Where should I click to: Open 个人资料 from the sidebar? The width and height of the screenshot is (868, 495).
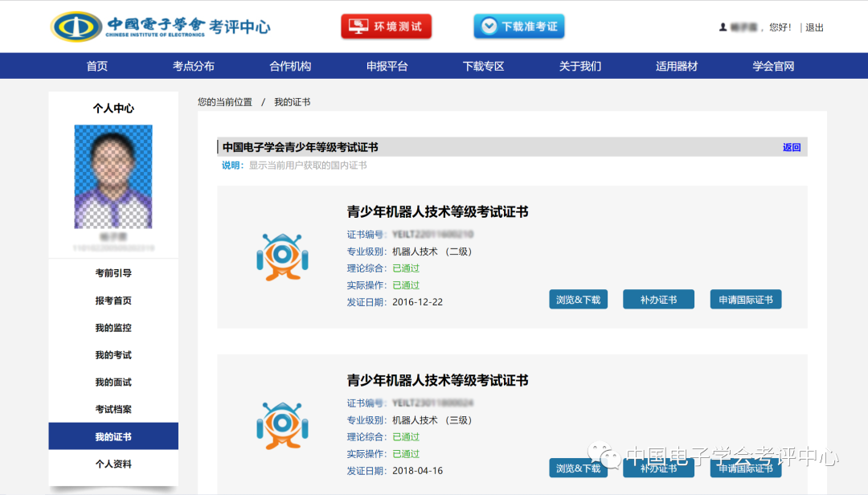(x=113, y=463)
